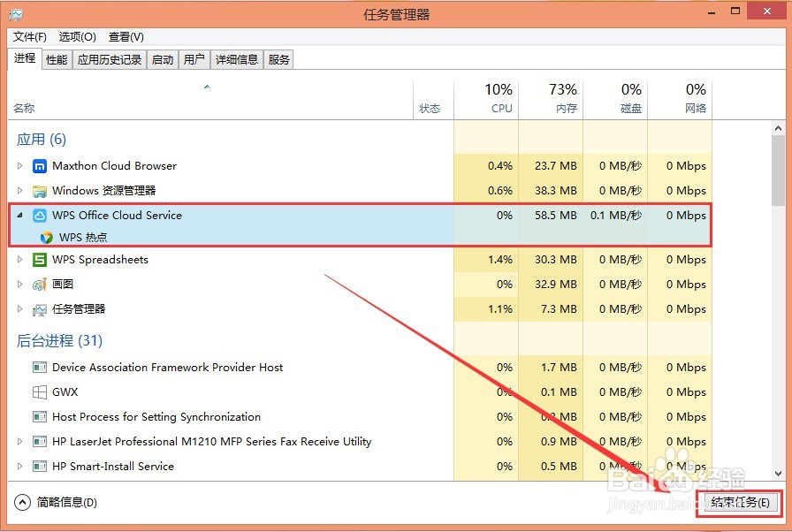792x532 pixels.
Task: Expand the Windows 资源管理器 row
Action: click(x=19, y=190)
